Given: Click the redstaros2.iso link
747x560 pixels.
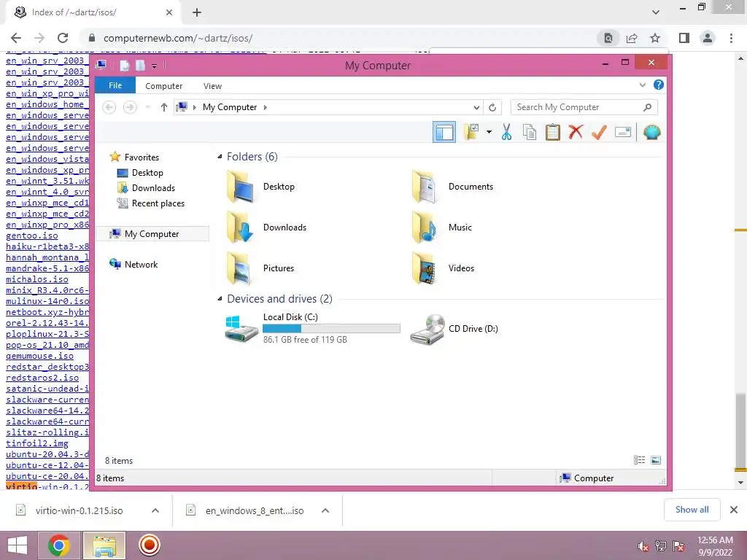Looking at the screenshot, I should (x=42, y=378).
